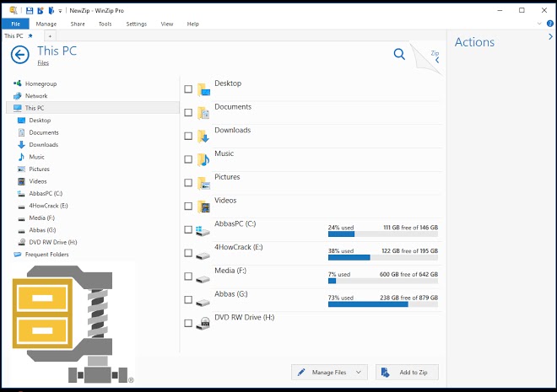557x392 pixels.
Task: Check the Videos checkbox
Action: coord(188,206)
